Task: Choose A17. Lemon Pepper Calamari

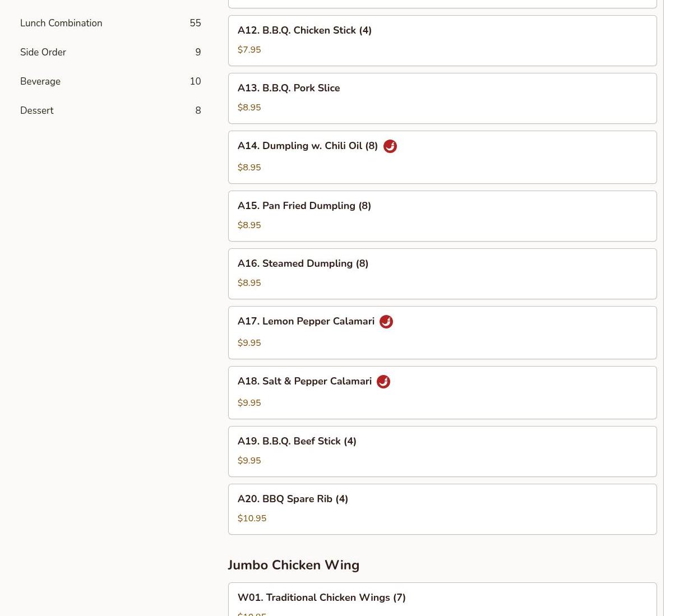Action: (x=442, y=332)
